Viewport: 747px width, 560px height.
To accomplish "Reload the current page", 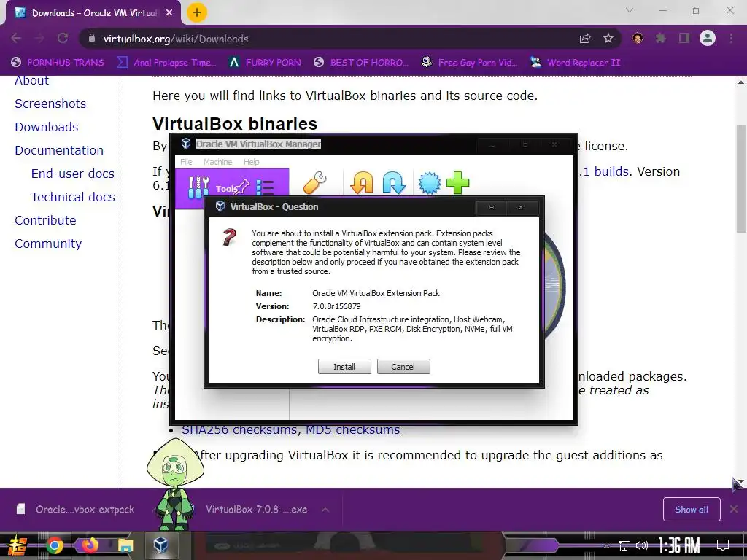I will [63, 38].
